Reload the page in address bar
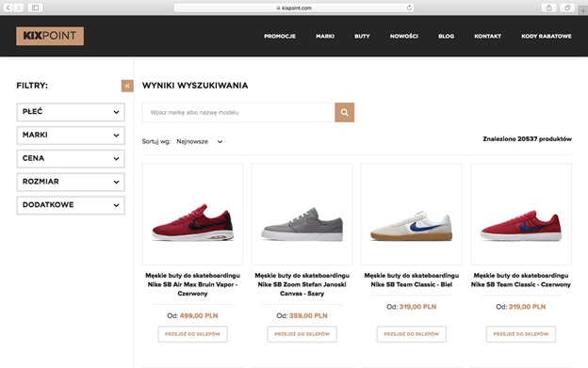This screenshot has height=368, width=588. [x=409, y=8]
